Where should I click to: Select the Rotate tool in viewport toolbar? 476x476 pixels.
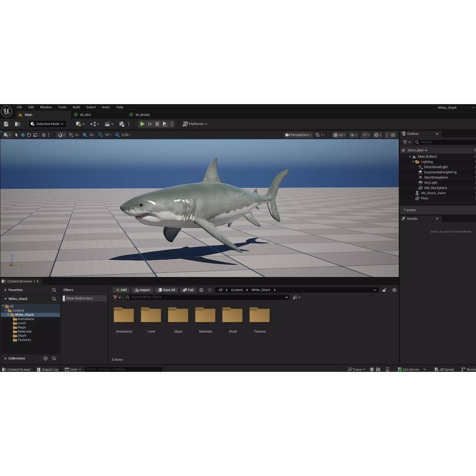[x=29, y=135]
